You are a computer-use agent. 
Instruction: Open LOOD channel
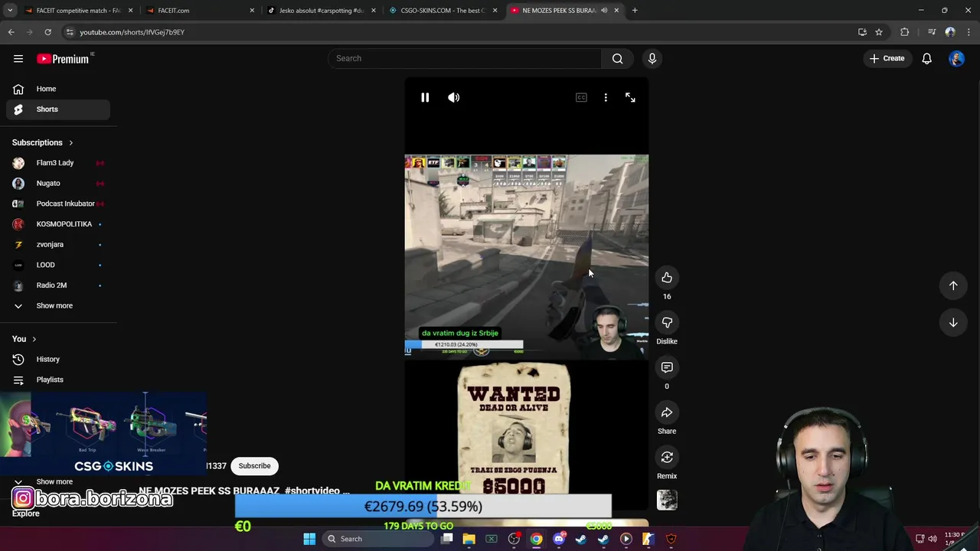coord(58,265)
